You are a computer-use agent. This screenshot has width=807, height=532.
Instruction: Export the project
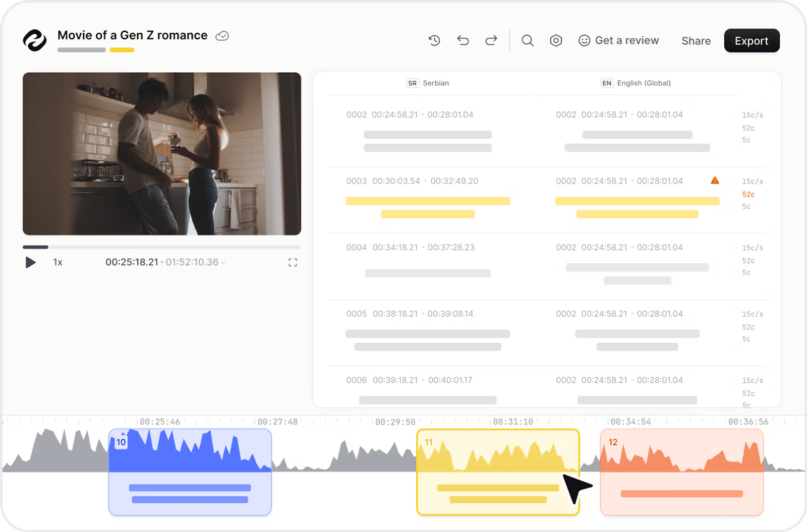point(752,40)
